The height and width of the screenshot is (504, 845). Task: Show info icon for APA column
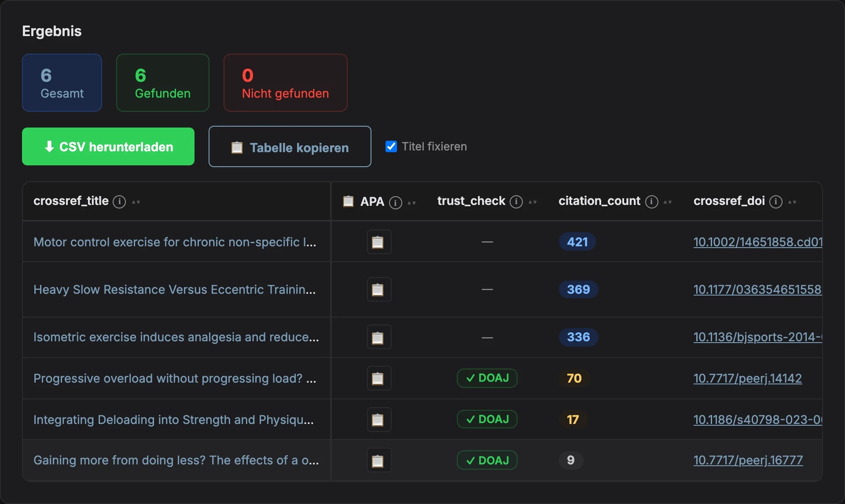coord(396,202)
